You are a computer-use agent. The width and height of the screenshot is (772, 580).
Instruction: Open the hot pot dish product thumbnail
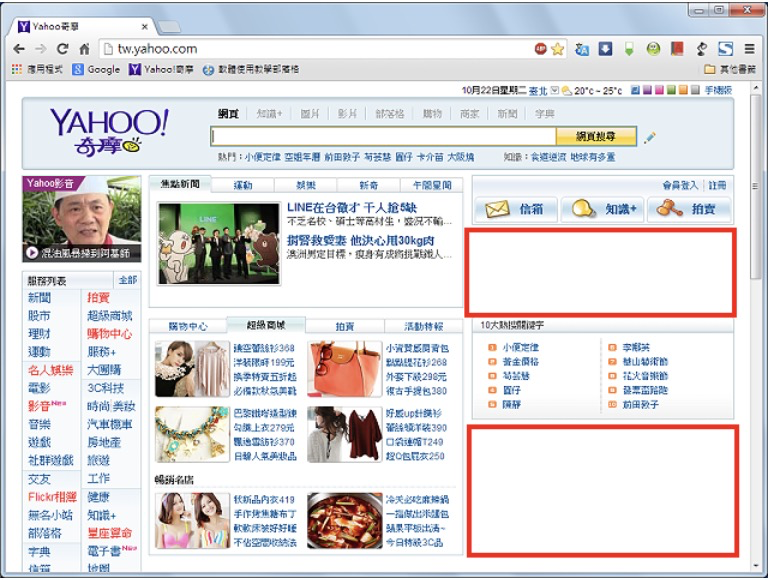345,521
